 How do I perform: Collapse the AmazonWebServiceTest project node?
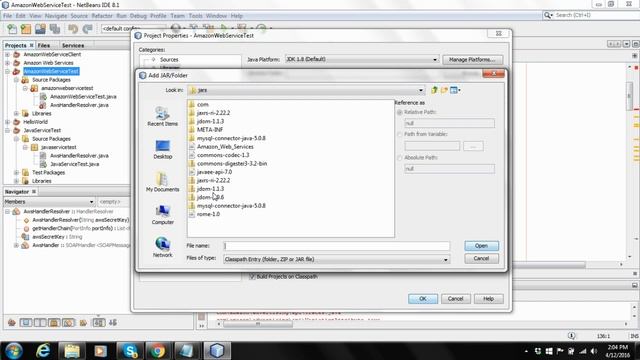(x=7, y=71)
